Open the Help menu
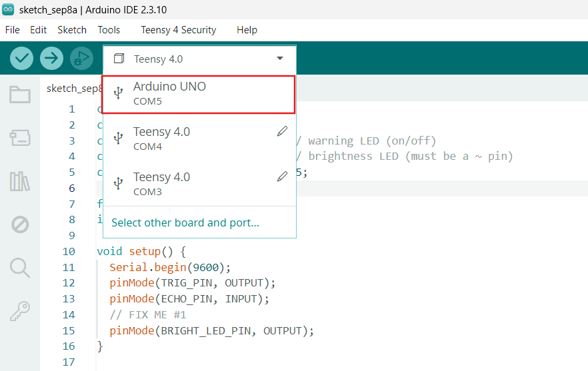The image size is (588, 371). [x=247, y=30]
